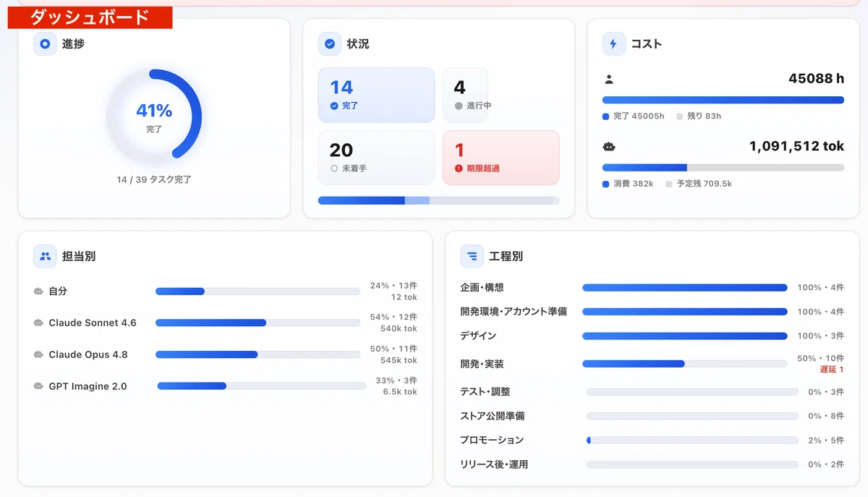Click the 2%・5件 value
Image resolution: width=868 pixels, height=497 pixels.
tap(827, 441)
